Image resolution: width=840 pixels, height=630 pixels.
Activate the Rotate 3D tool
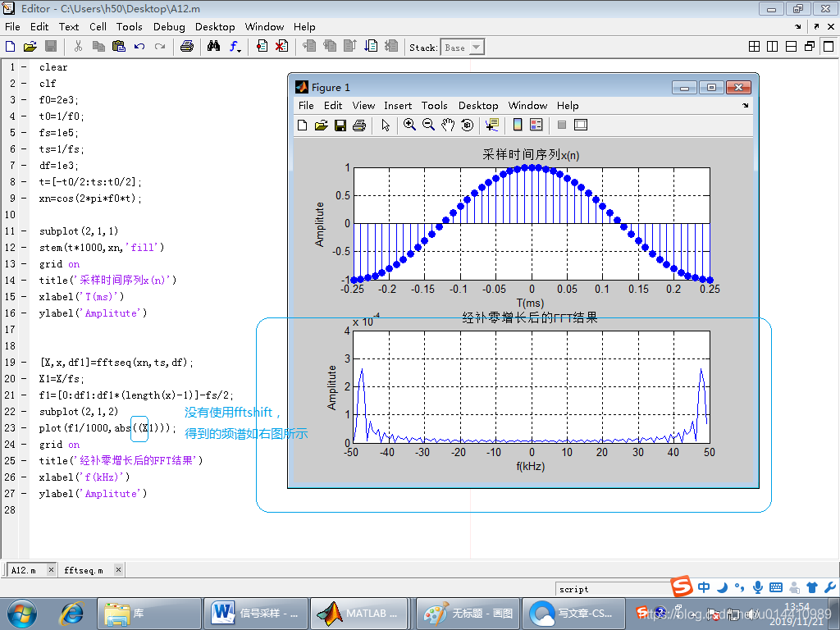(467, 125)
